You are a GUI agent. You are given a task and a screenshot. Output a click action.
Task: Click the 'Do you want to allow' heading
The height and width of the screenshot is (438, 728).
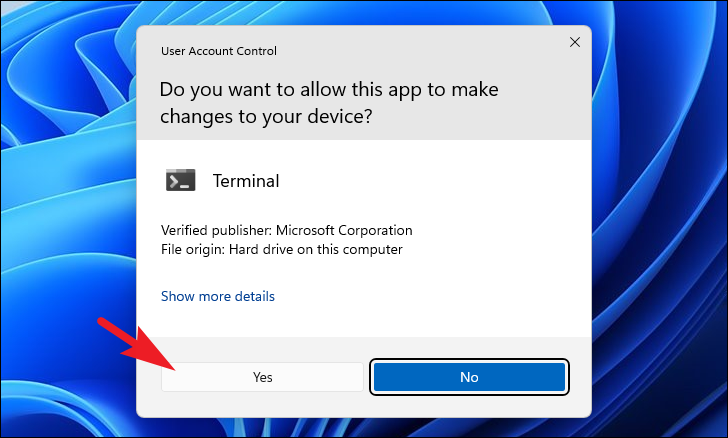[x=329, y=103]
